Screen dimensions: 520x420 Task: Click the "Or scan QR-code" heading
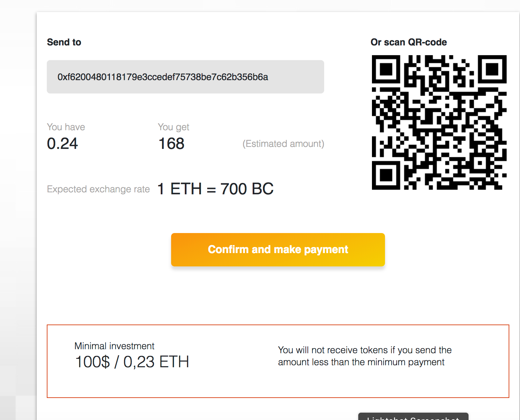coord(408,42)
